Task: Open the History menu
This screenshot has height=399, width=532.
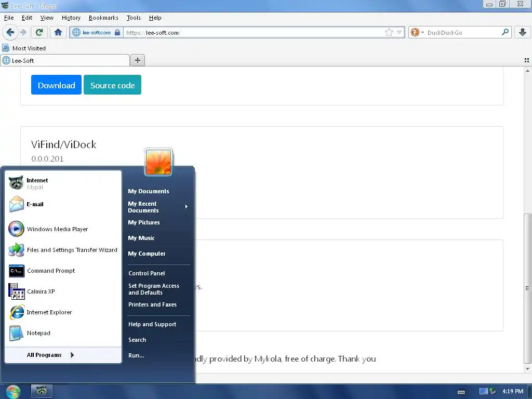Action: [x=71, y=18]
